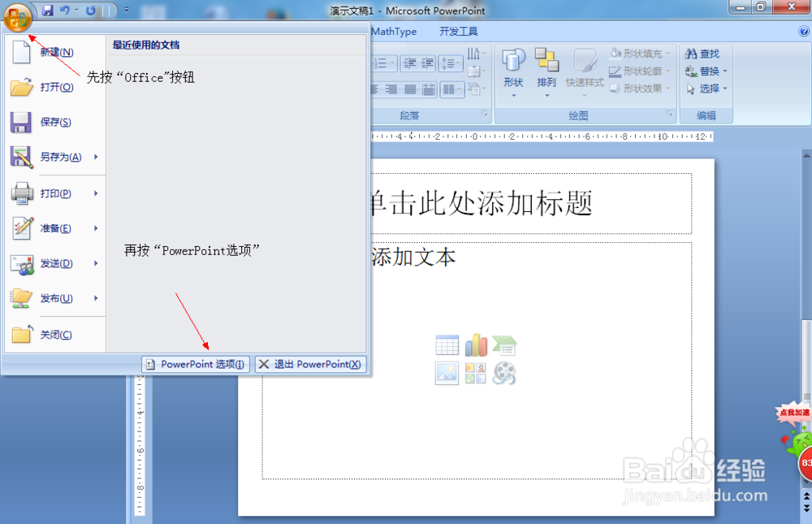Click the insert table placeholder icon
This screenshot has width=812, height=524.
447,345
